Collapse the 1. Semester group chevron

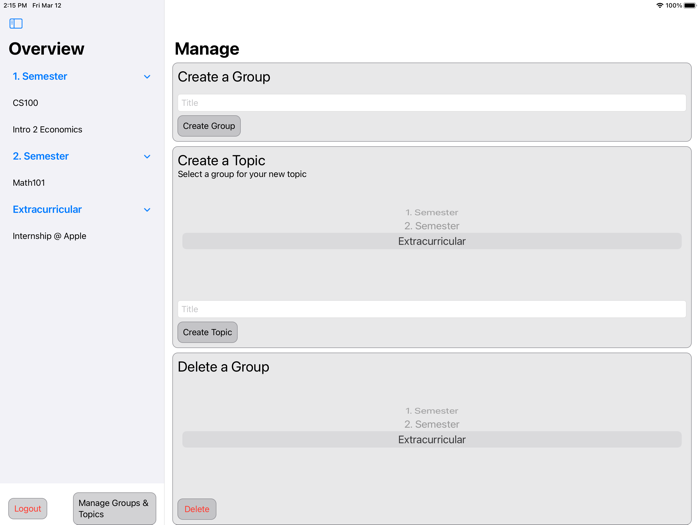[x=147, y=77]
